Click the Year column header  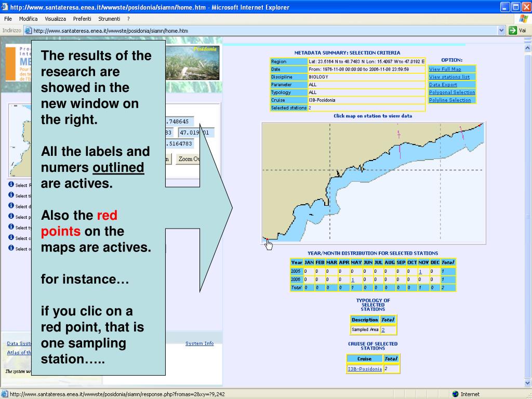(297, 262)
